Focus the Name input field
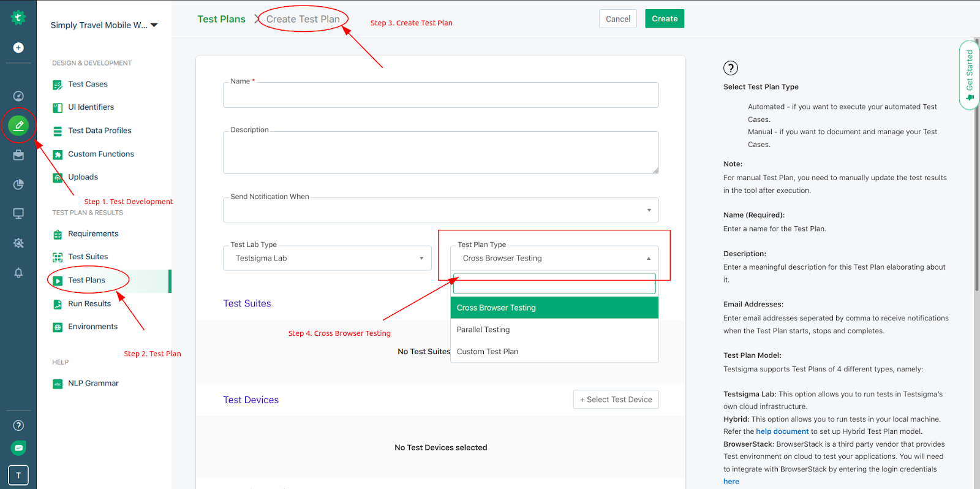Image resolution: width=980 pixels, height=489 pixels. point(441,96)
